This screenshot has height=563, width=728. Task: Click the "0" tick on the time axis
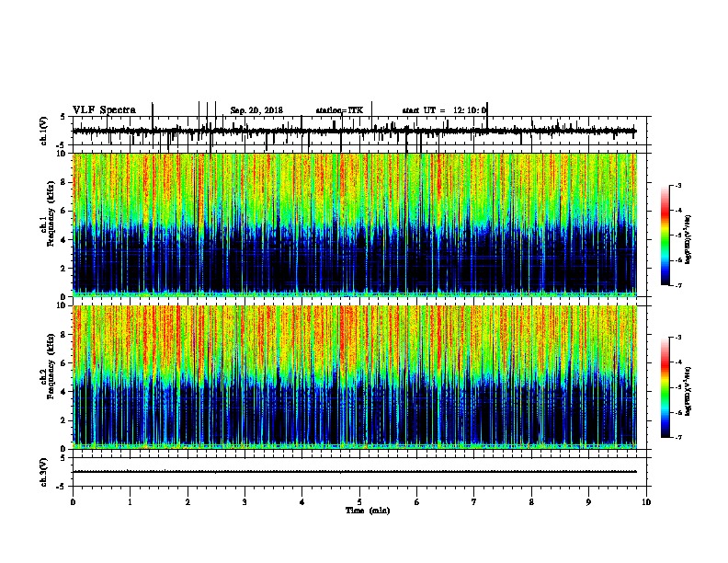(73, 502)
